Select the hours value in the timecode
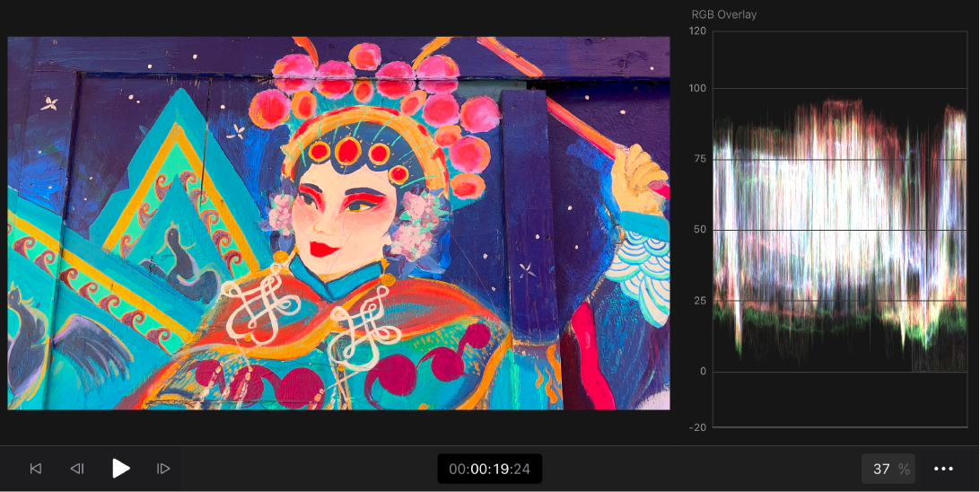The image size is (980, 492). pyautogui.click(x=458, y=469)
